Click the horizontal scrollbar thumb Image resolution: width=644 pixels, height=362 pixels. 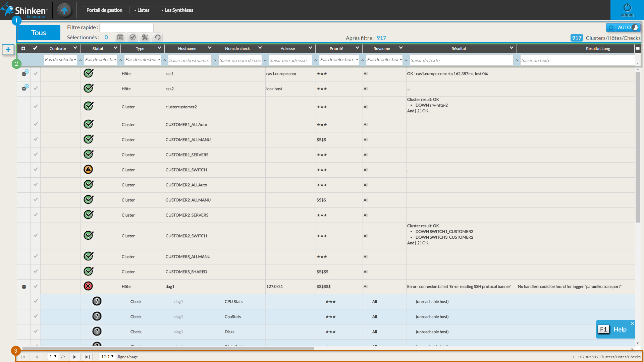coord(168,349)
